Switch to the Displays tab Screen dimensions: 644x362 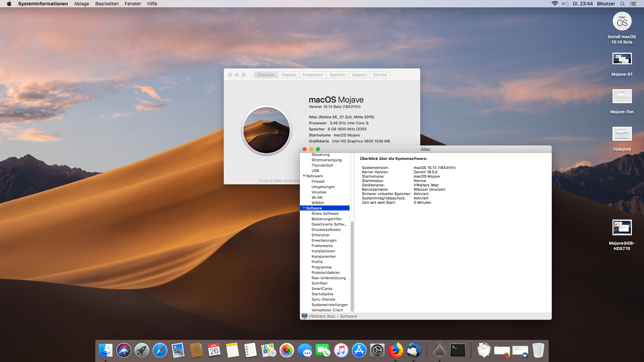tap(288, 75)
